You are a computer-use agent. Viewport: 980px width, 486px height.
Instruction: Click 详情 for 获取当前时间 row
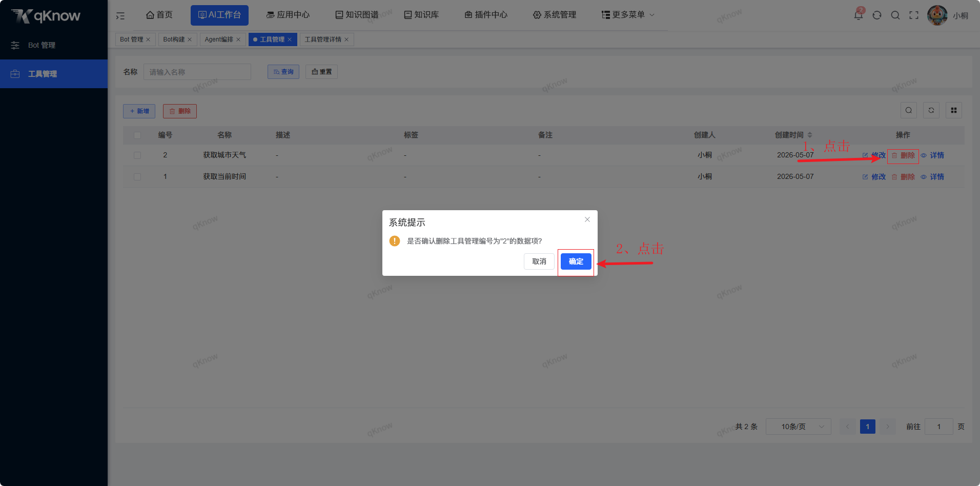[932, 177]
